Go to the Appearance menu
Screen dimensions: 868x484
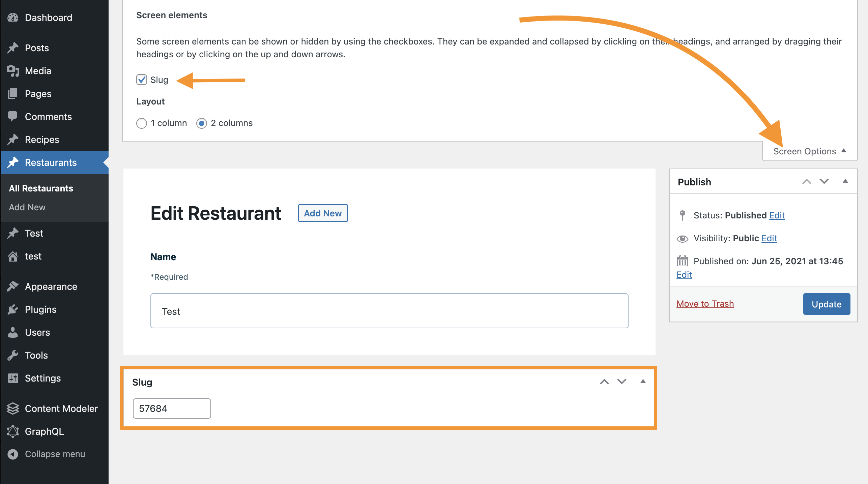coord(51,286)
